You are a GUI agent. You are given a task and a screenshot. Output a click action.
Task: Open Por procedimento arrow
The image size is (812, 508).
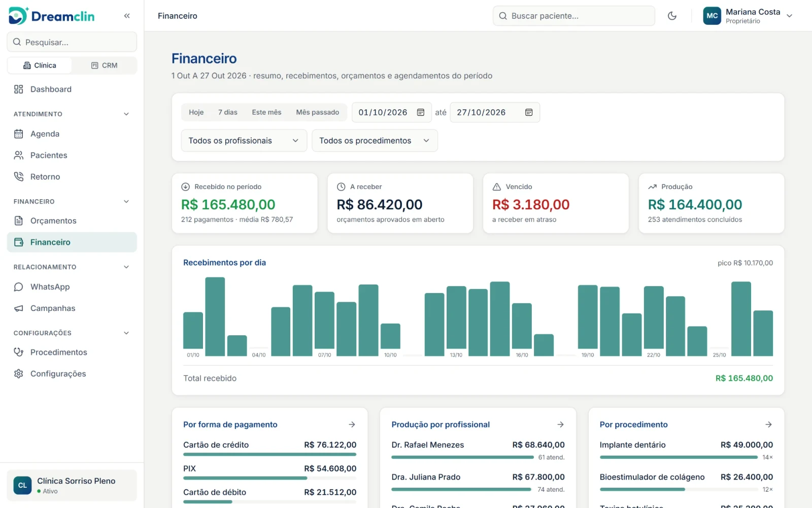click(768, 424)
